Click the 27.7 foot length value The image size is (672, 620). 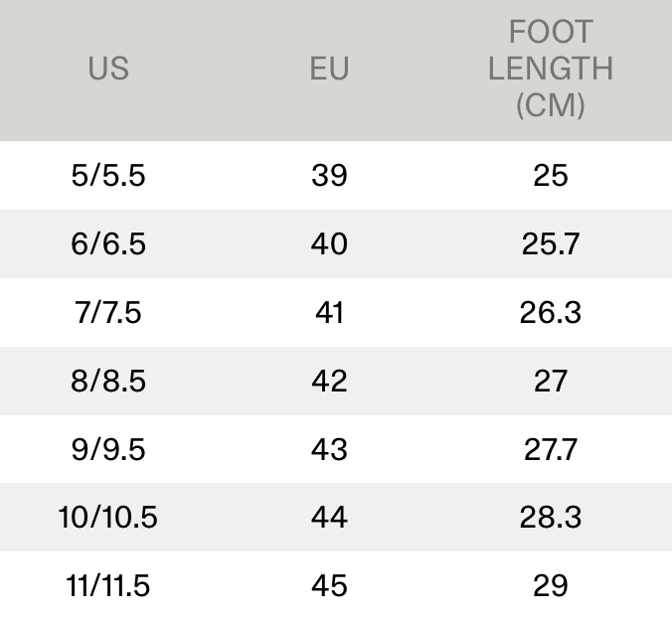click(550, 450)
